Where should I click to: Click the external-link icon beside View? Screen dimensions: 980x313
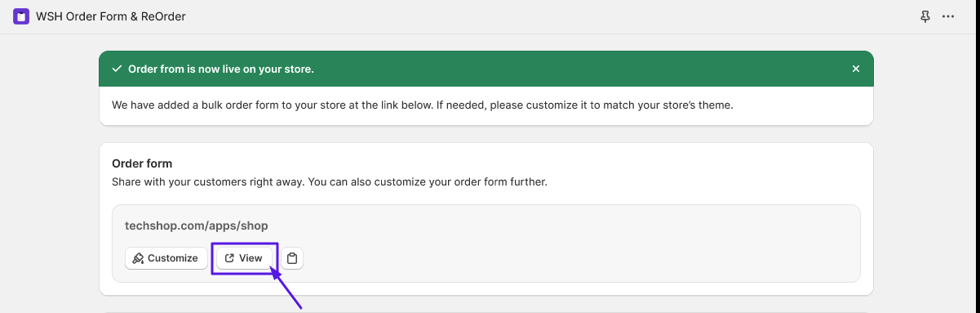(229, 258)
